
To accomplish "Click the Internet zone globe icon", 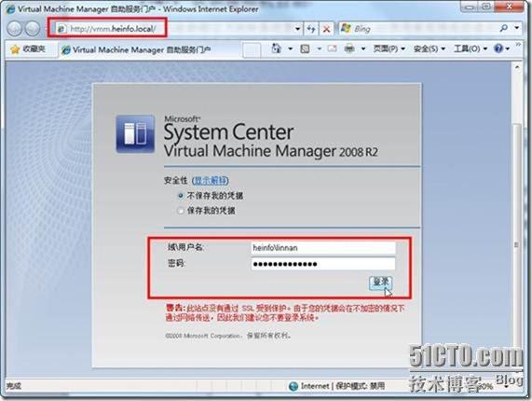I will point(293,386).
